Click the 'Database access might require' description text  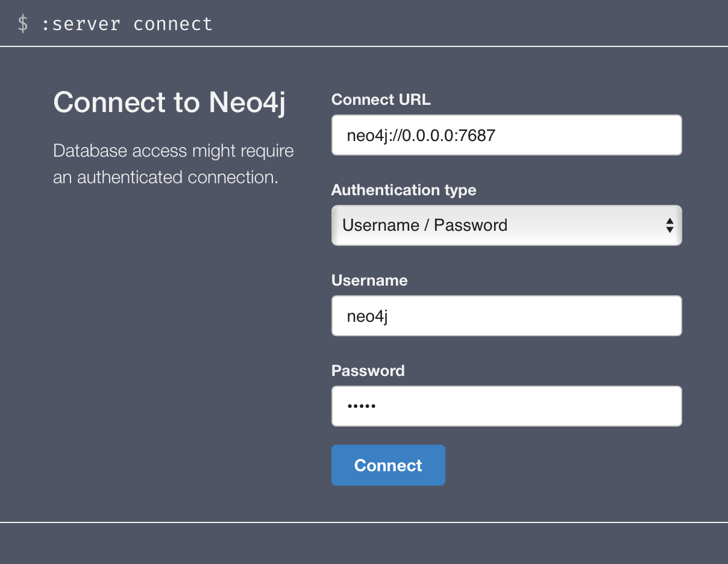pos(174,151)
